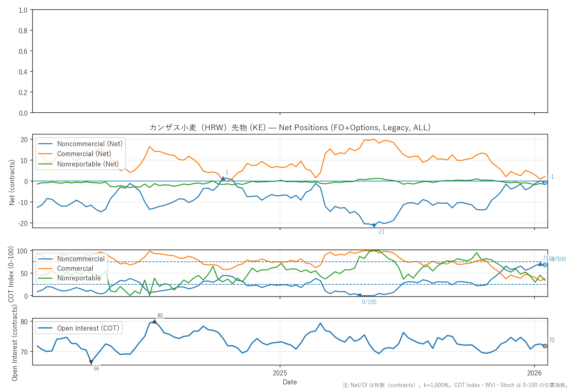Click the circle end marker at 68/100

click(545, 265)
